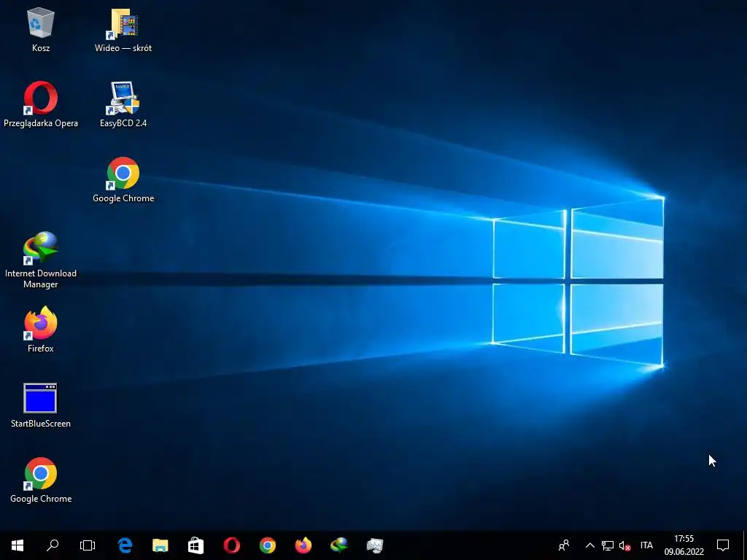Launch Opera from the taskbar
747x560 pixels.
pyautogui.click(x=232, y=545)
